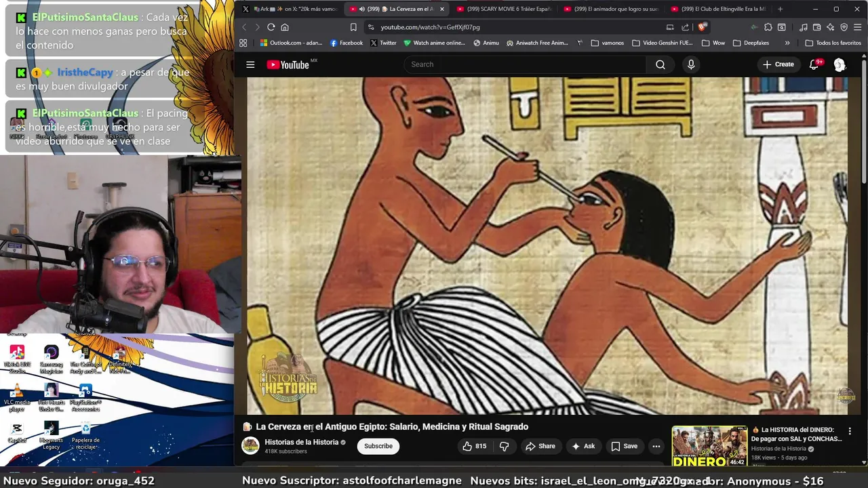Open the browser extensions puzzle icon
The height and width of the screenshot is (488, 868).
click(x=768, y=27)
